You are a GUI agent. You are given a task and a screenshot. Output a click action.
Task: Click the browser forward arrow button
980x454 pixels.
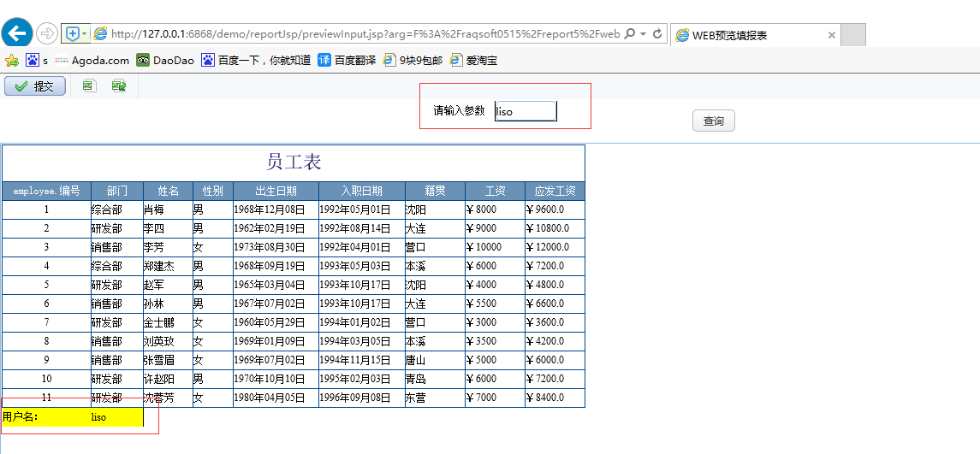click(x=47, y=33)
